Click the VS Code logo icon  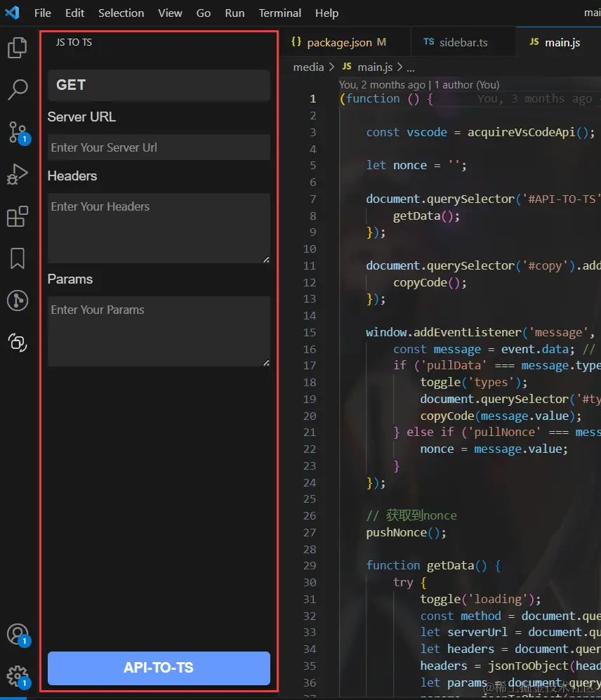(13, 13)
